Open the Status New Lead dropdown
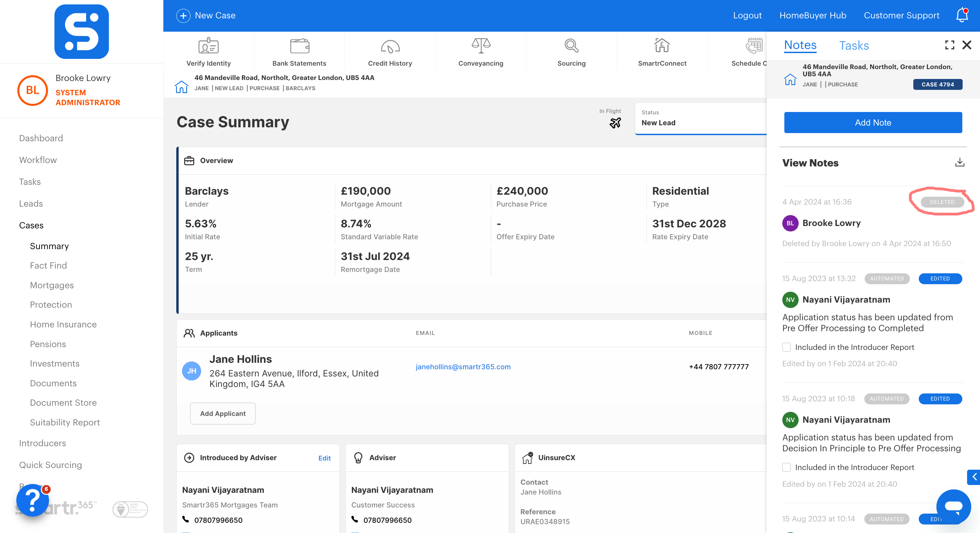Viewport: 980px width, 533px height. (701, 118)
